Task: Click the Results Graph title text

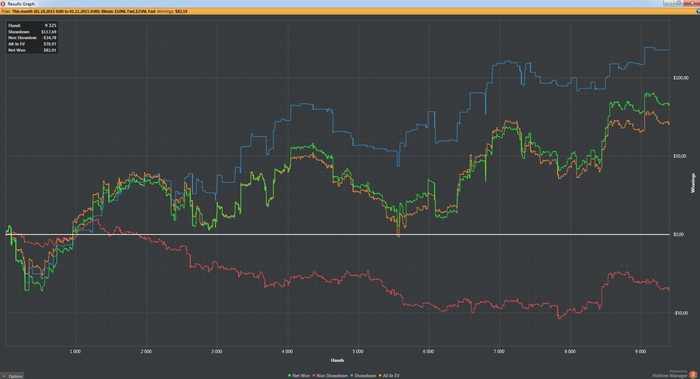Action: coord(21,4)
